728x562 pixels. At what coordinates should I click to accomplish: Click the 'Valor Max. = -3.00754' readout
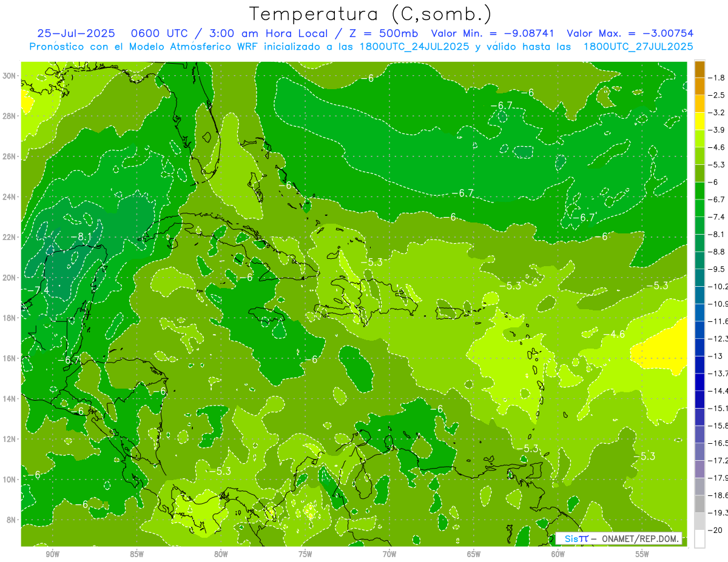pyautogui.click(x=630, y=33)
